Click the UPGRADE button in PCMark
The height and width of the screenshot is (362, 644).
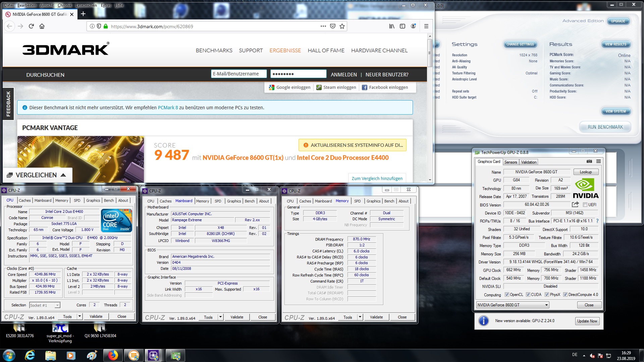[x=618, y=21]
